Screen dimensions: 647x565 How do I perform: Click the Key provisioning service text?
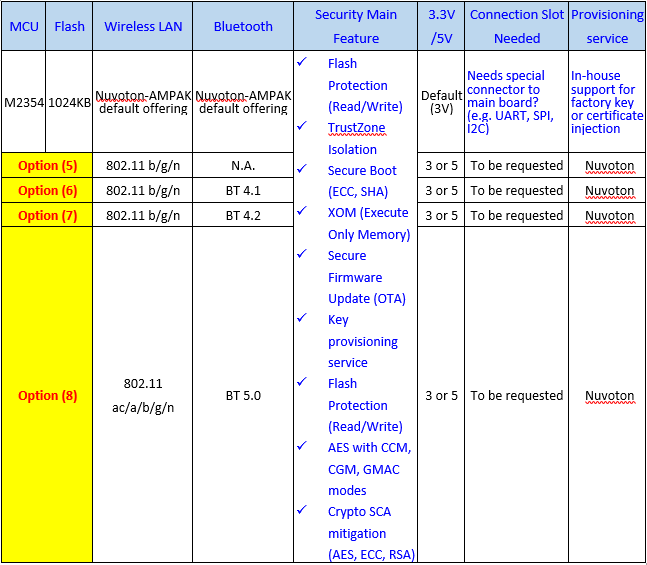click(363, 341)
